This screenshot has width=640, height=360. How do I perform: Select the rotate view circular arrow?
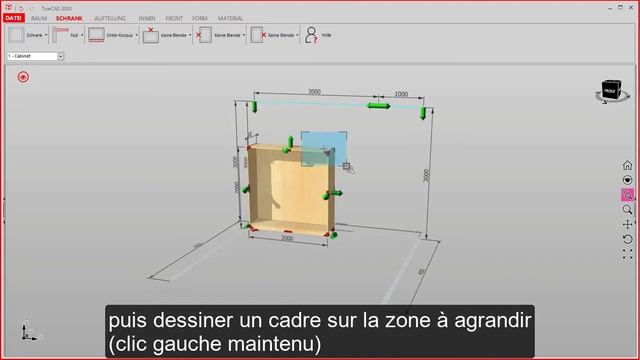point(627,239)
